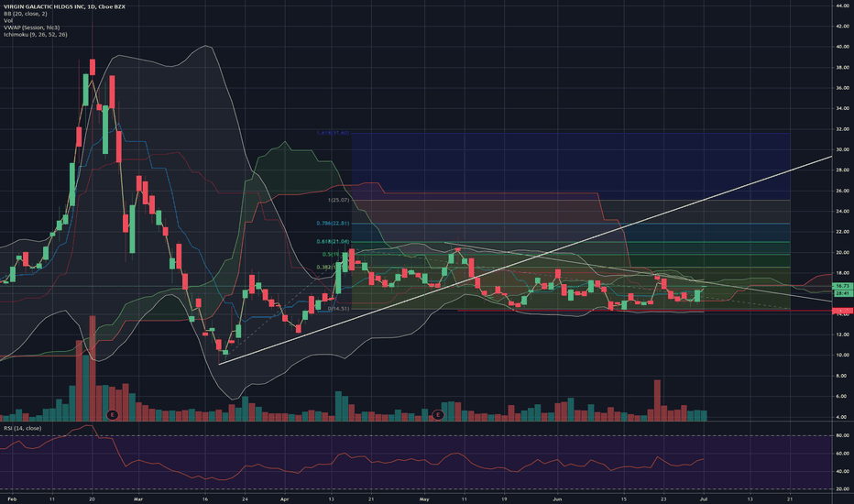
Task: Click the earnings 'E' marker near February 23
Action: (x=112, y=415)
